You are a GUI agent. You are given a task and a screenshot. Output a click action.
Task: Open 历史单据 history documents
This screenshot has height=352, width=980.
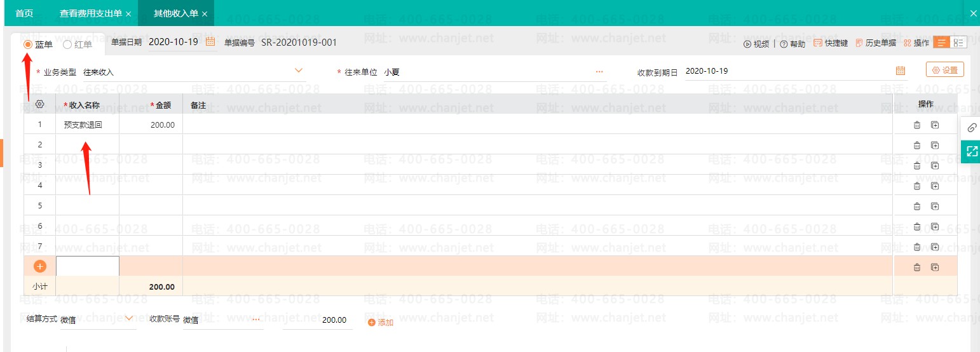coord(876,43)
